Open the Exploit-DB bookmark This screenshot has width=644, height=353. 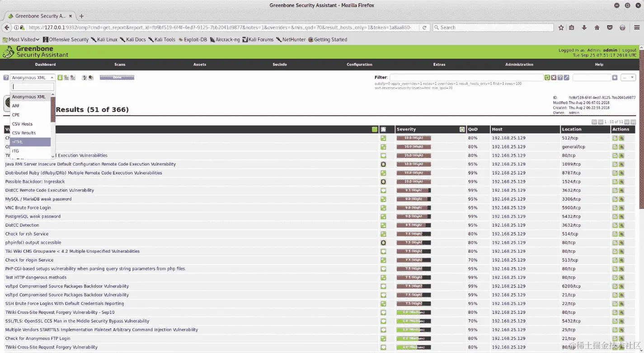click(193, 40)
